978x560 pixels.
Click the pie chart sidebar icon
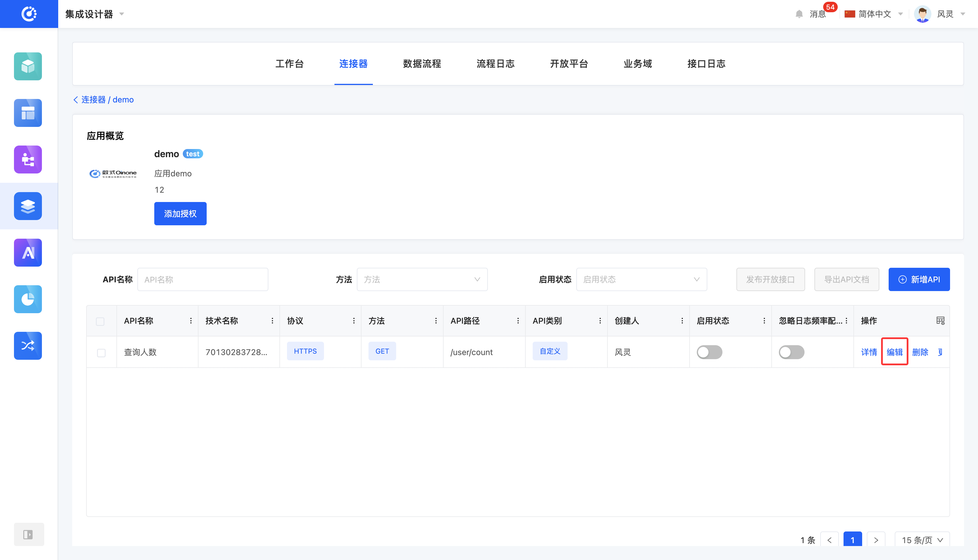(28, 299)
